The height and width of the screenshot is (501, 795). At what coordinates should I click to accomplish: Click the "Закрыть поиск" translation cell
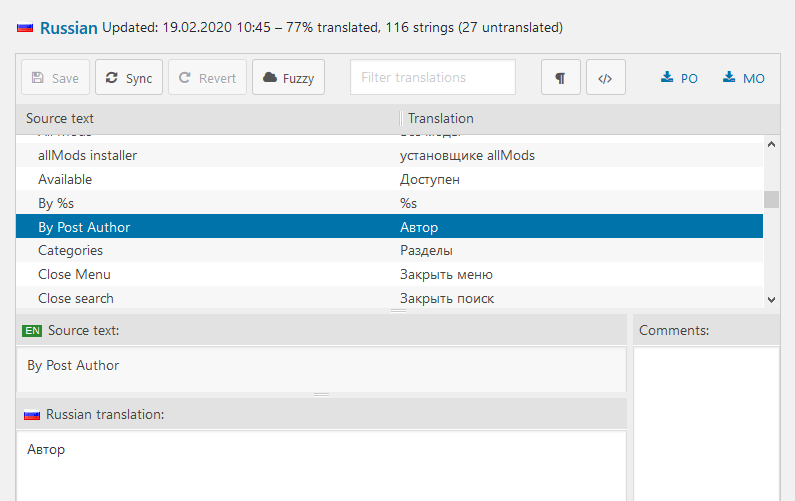[x=447, y=298]
